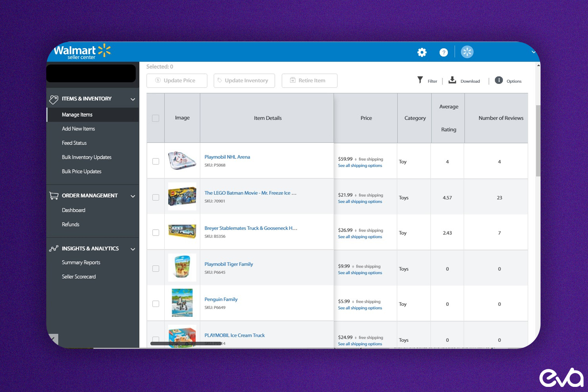Select the LEGO Batman Movie item checkbox
588x392 pixels.
[x=156, y=197]
